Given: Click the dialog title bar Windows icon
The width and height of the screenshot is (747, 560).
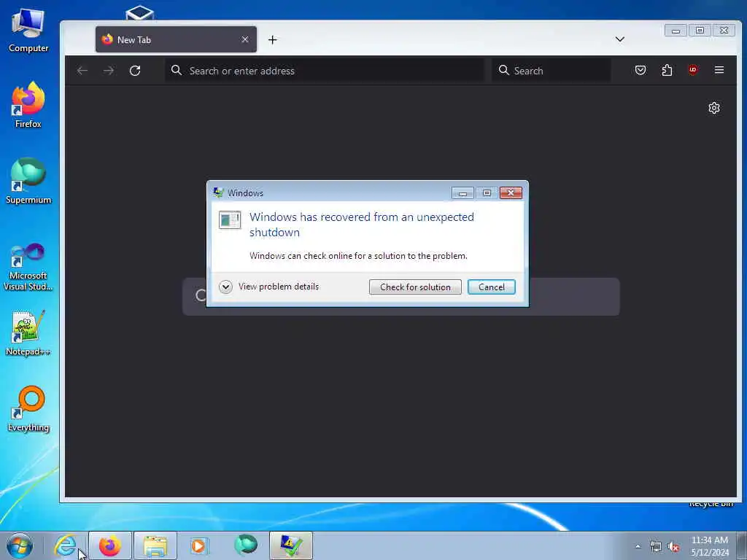Looking at the screenshot, I should [218, 192].
